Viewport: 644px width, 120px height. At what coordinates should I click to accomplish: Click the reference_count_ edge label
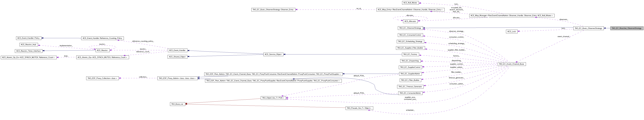pyautogui.click(x=143, y=52)
